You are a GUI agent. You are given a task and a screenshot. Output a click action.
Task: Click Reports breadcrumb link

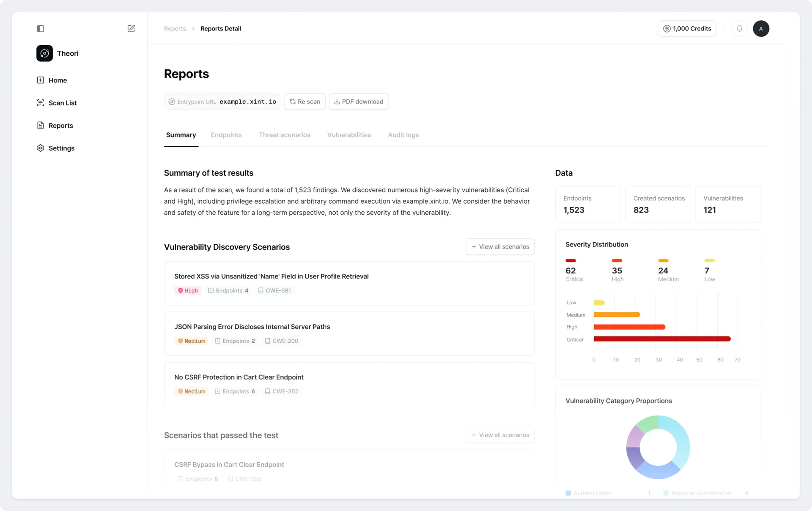point(175,29)
